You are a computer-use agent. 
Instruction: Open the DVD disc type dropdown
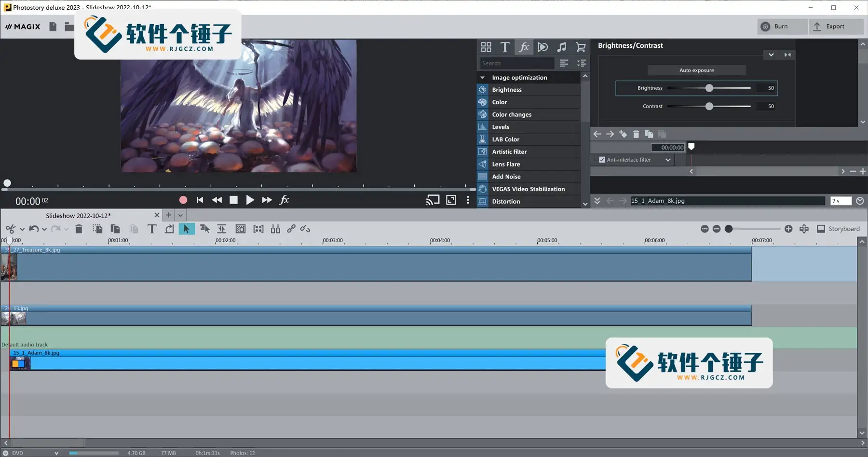click(x=56, y=453)
